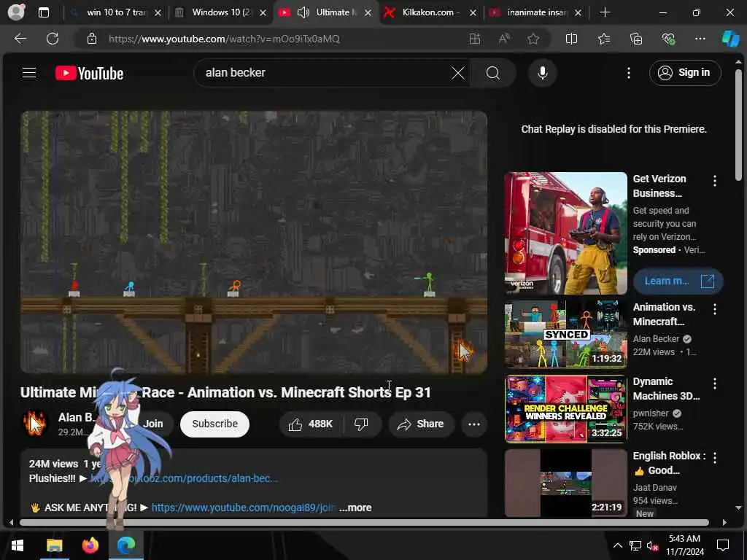This screenshot has width=747, height=560.
Task: Switch to the Windows 10 tab
Action: point(221,12)
